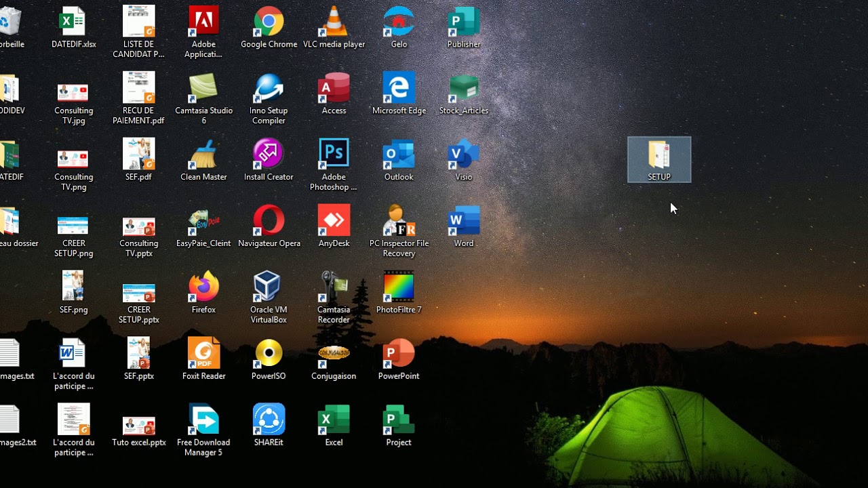This screenshot has height=488, width=868.
Task: Select the SEF.pptx presentation file
Action: pyautogui.click(x=139, y=354)
